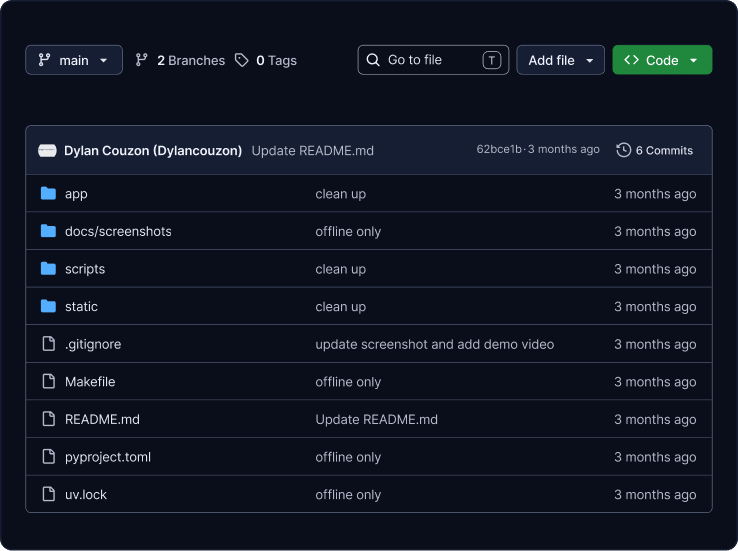Open the scripts folder
The height and width of the screenshot is (551, 738).
tap(85, 269)
